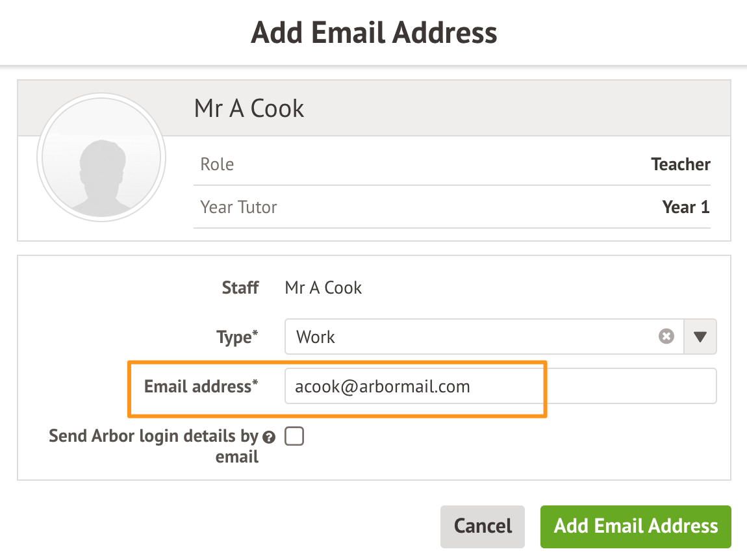747x560 pixels.
Task: Click the staff profile avatar placeholder
Action: (x=102, y=157)
